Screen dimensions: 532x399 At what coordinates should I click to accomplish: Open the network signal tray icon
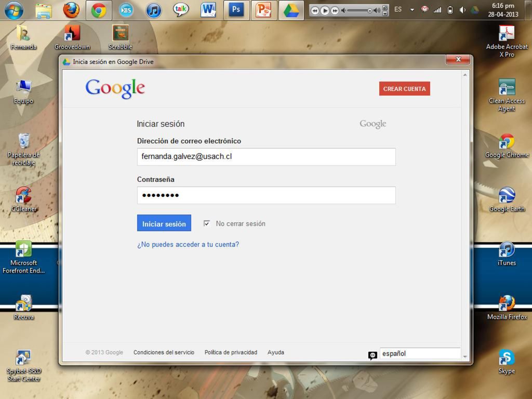click(437, 10)
